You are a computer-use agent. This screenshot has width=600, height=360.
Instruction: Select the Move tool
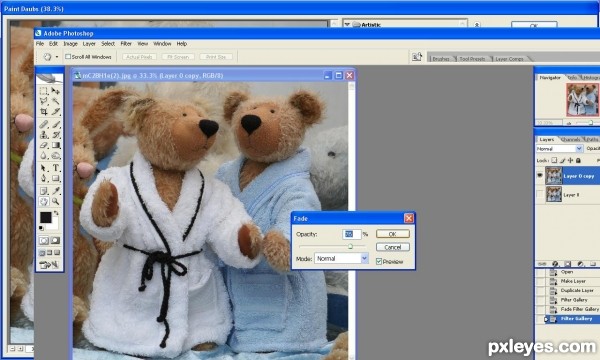pos(56,91)
